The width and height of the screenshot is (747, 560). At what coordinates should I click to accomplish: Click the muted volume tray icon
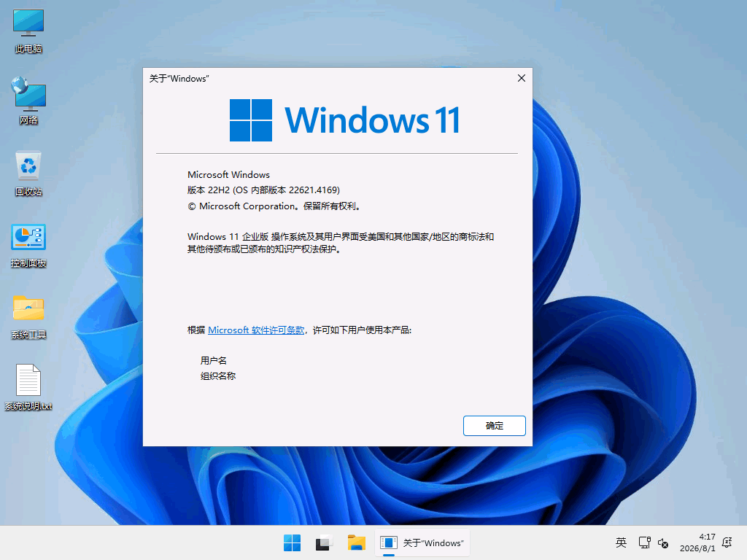pos(662,542)
